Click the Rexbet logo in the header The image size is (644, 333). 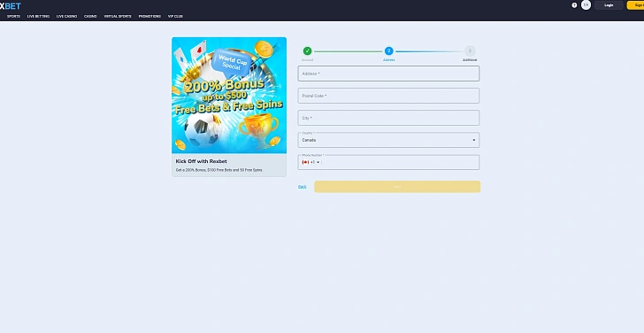(x=11, y=5)
